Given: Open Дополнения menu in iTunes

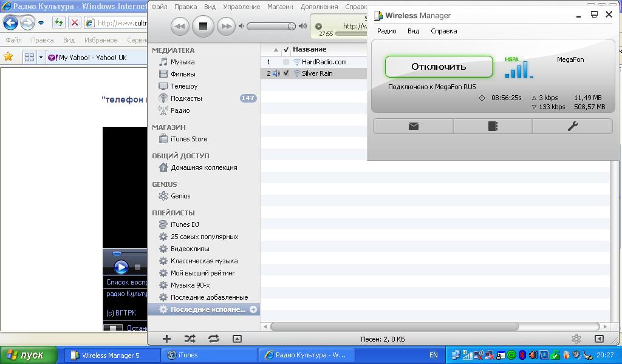Looking at the screenshot, I should (319, 7).
